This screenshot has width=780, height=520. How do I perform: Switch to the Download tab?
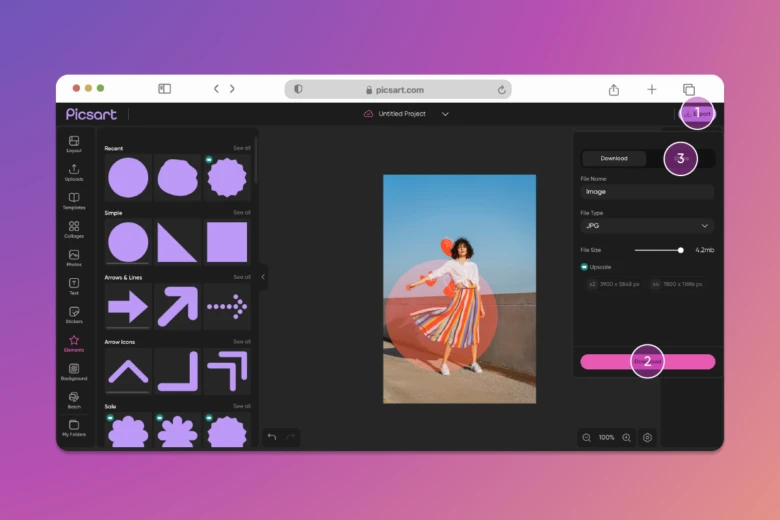(614, 158)
